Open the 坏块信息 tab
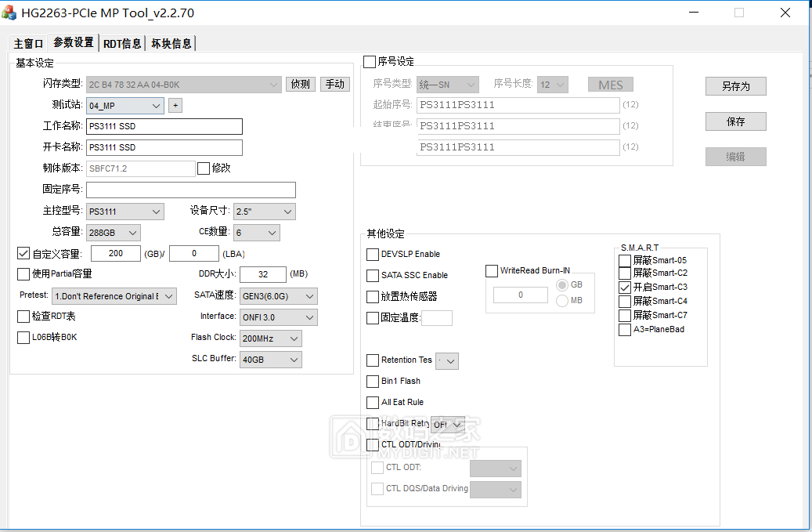This screenshot has height=532, width=812. pyautogui.click(x=171, y=44)
